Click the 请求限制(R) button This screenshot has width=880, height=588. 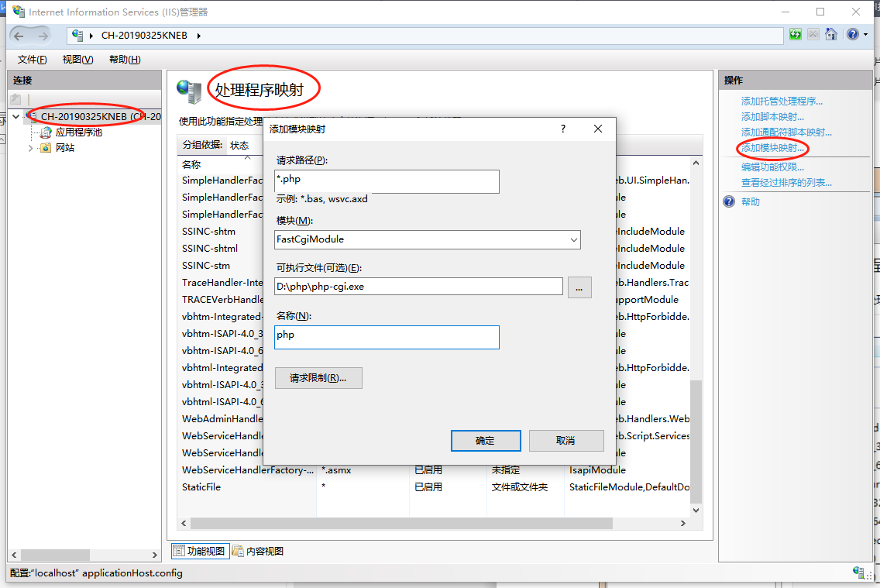[x=318, y=378]
